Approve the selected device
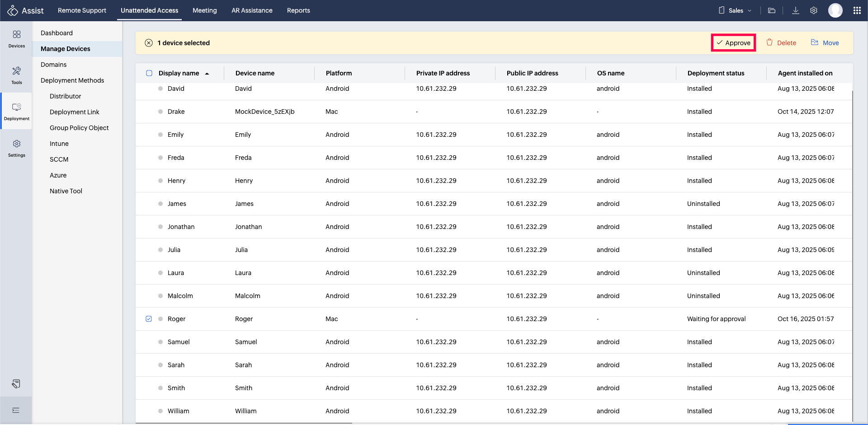Image resolution: width=868 pixels, height=425 pixels. [733, 43]
